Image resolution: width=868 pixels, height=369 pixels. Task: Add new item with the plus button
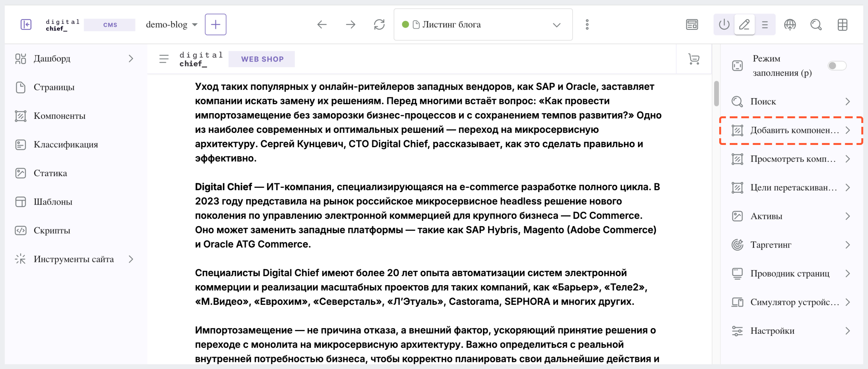click(x=215, y=24)
